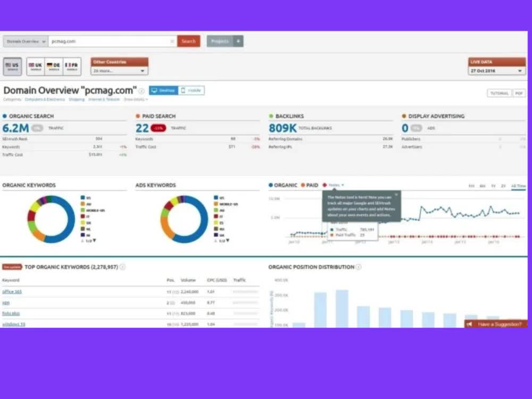This screenshot has width=532, height=399.
Task: Click the US blue swatch in Ads Keywords legend
Action: [216, 198]
